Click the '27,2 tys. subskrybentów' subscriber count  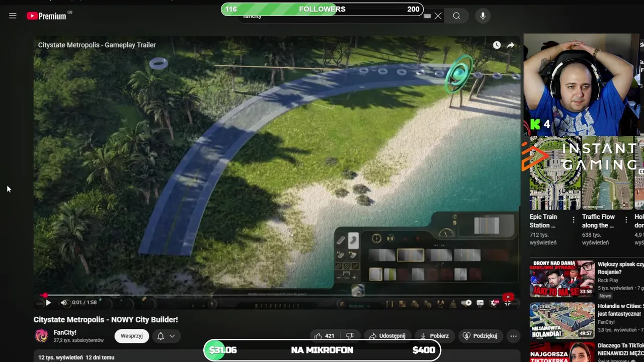point(79,340)
